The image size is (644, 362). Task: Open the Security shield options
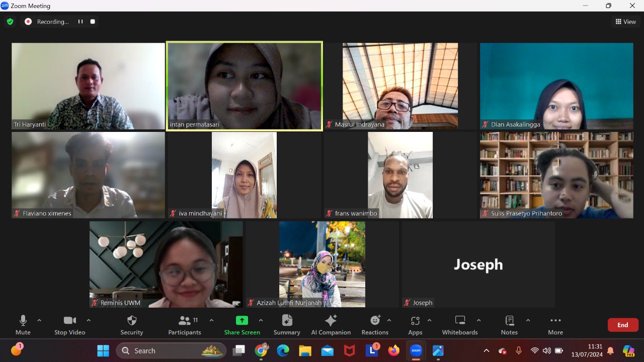coord(131,325)
